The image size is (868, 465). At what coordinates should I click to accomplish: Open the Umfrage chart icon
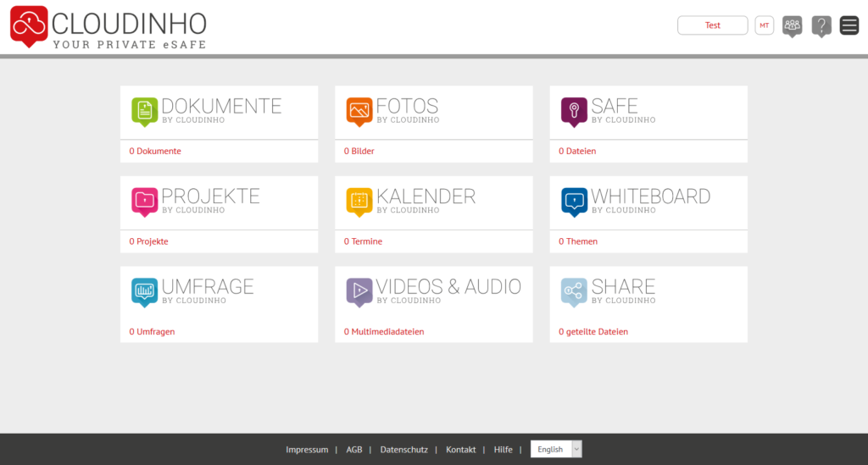(145, 291)
